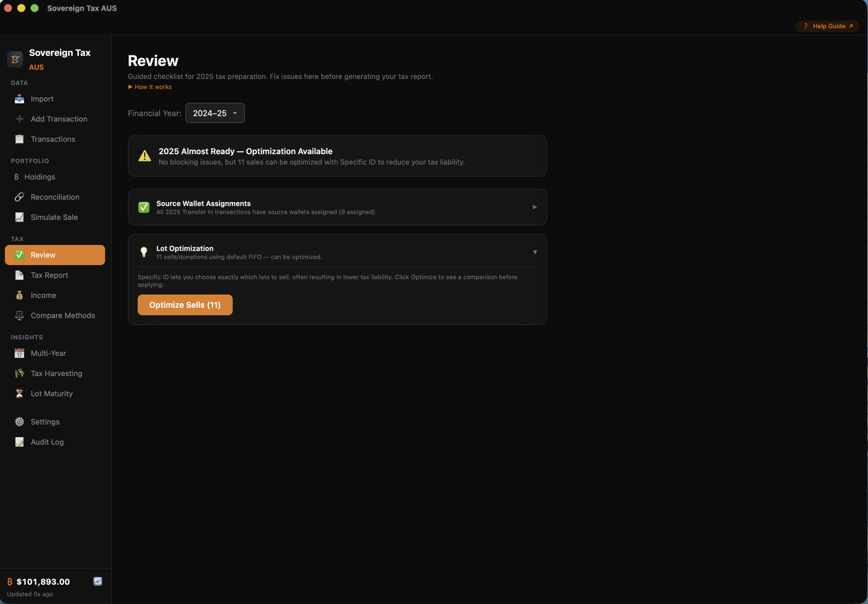Go to the Transactions page
868x604 pixels.
click(x=52, y=139)
